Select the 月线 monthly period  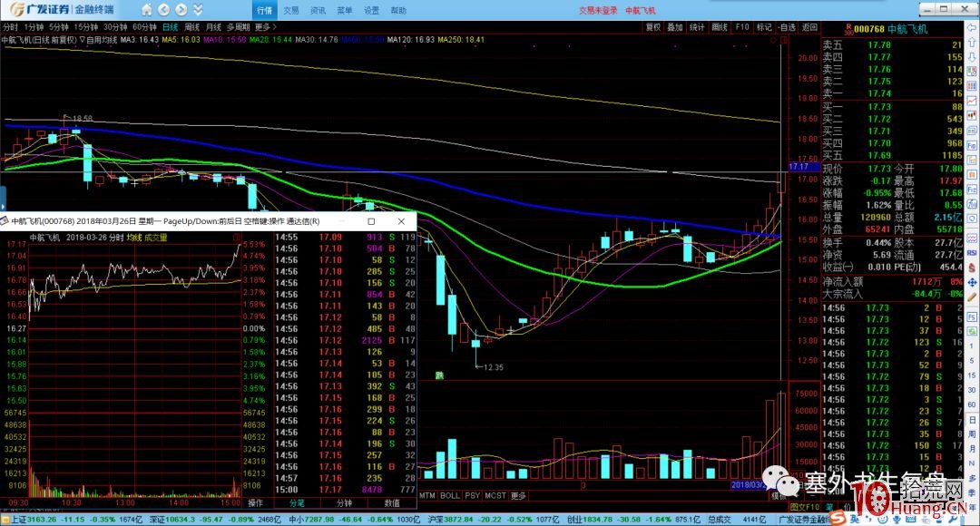click(214, 27)
